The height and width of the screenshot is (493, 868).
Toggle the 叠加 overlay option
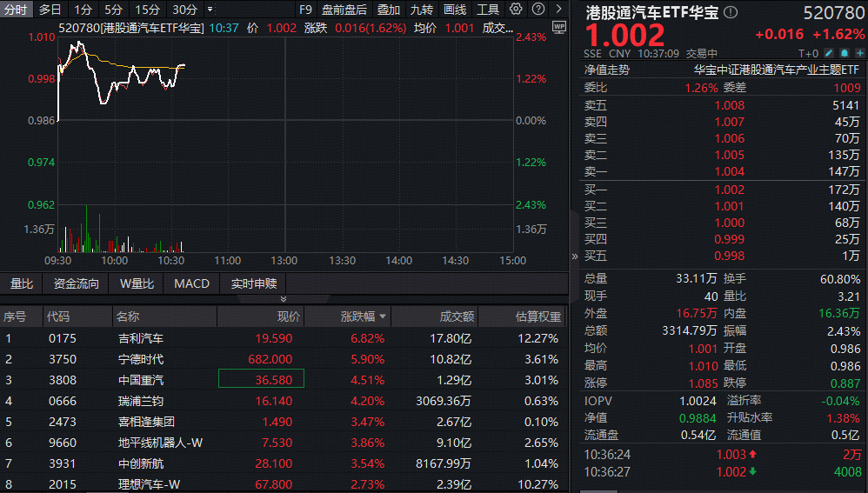point(389,10)
